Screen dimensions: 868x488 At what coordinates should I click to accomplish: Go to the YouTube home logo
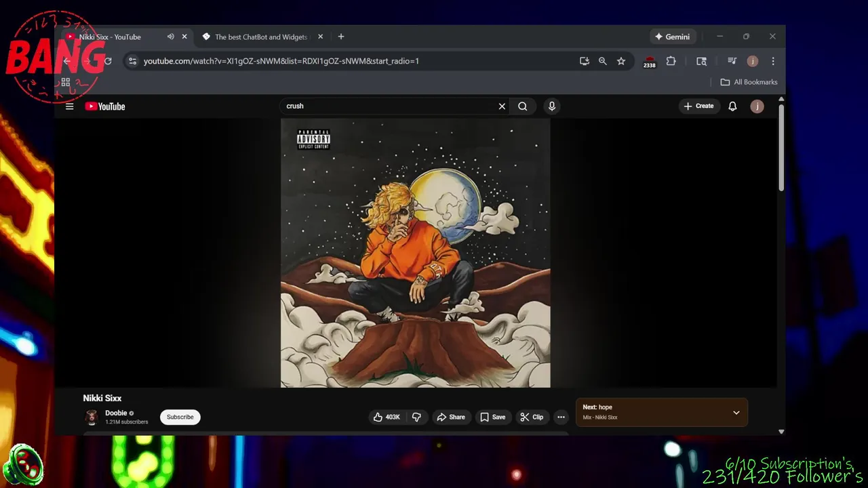pos(105,106)
